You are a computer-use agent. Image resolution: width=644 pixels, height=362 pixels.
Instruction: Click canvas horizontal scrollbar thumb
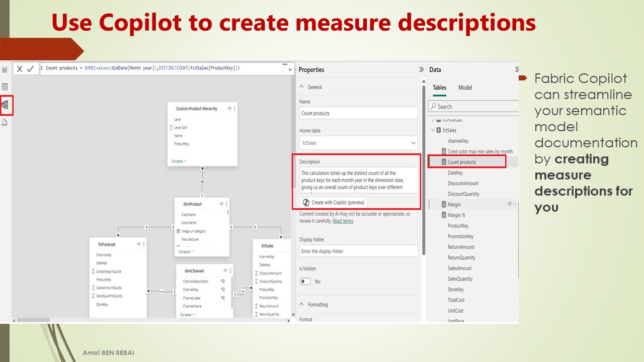(34, 320)
